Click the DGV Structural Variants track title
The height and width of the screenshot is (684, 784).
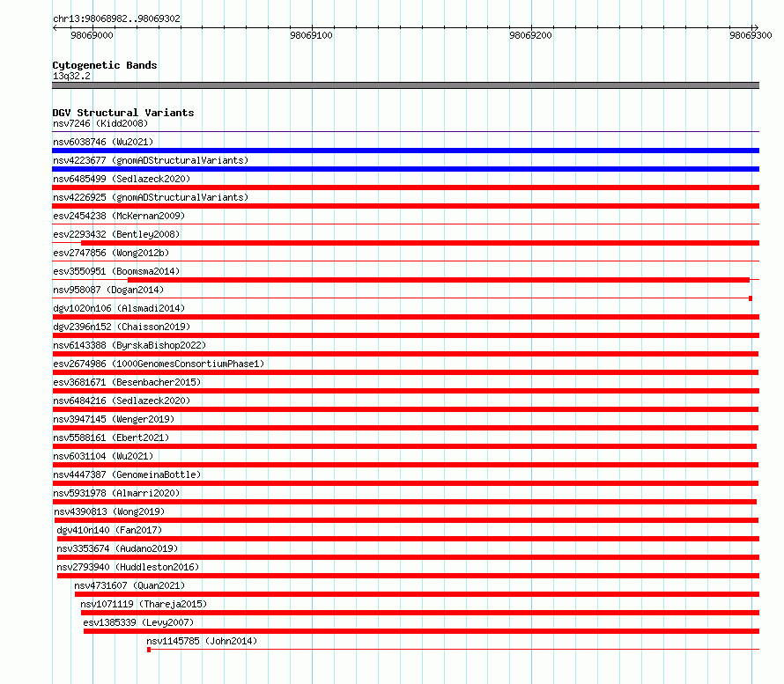point(123,113)
